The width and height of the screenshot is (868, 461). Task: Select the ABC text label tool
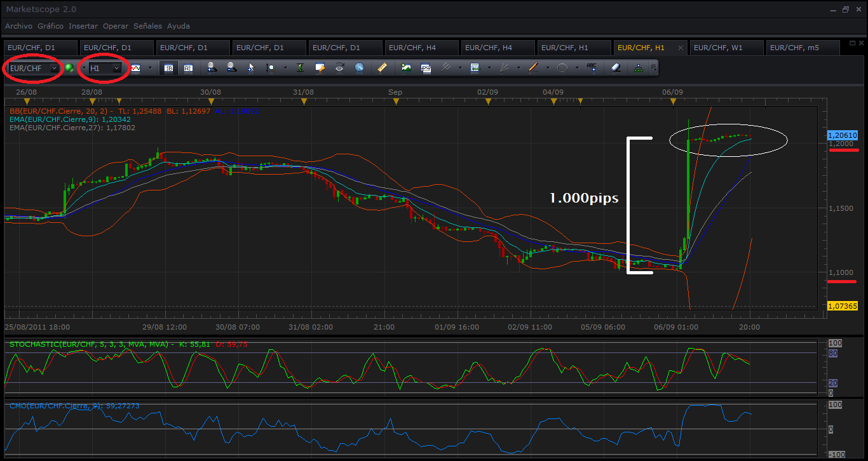click(592, 68)
